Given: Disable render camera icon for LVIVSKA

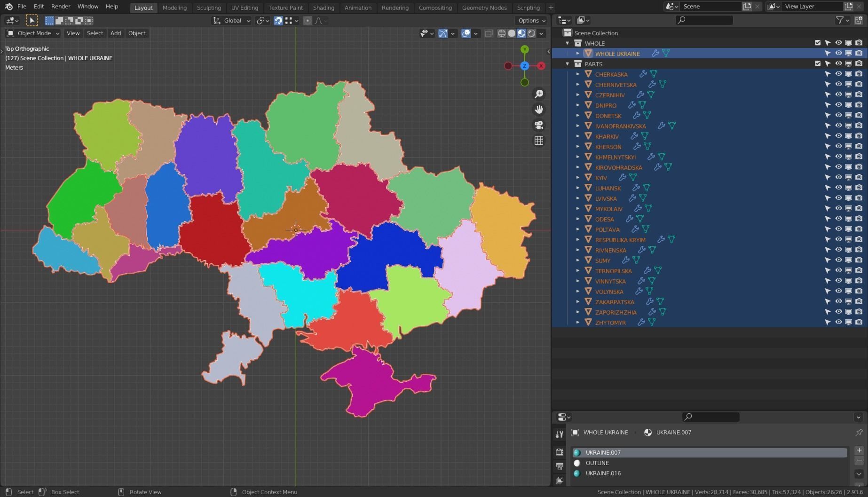Looking at the screenshot, I should pos(859,198).
